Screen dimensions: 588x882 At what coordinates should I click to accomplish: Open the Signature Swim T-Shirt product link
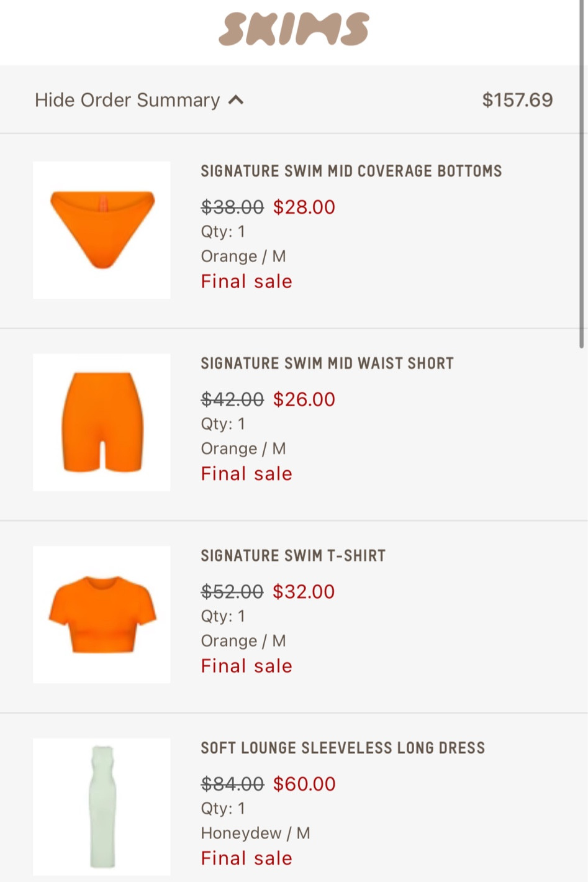[292, 556]
